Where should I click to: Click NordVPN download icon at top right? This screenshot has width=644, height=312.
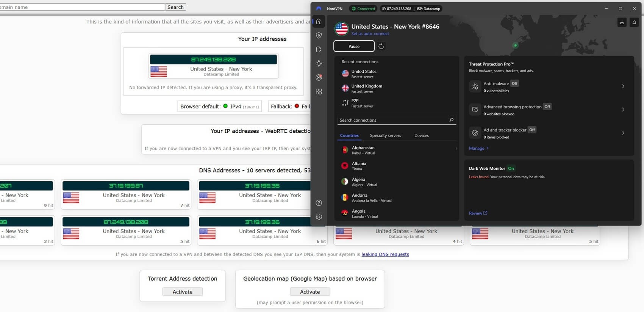click(622, 22)
